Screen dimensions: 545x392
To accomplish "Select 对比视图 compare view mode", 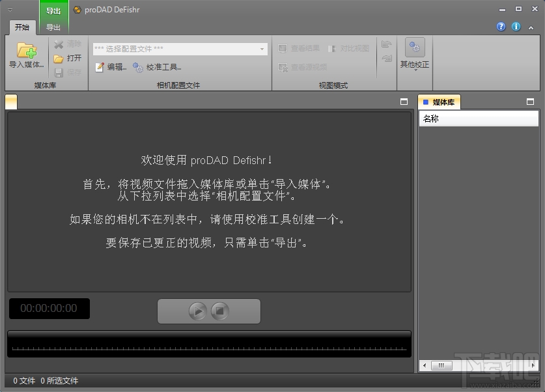I will click(x=348, y=48).
